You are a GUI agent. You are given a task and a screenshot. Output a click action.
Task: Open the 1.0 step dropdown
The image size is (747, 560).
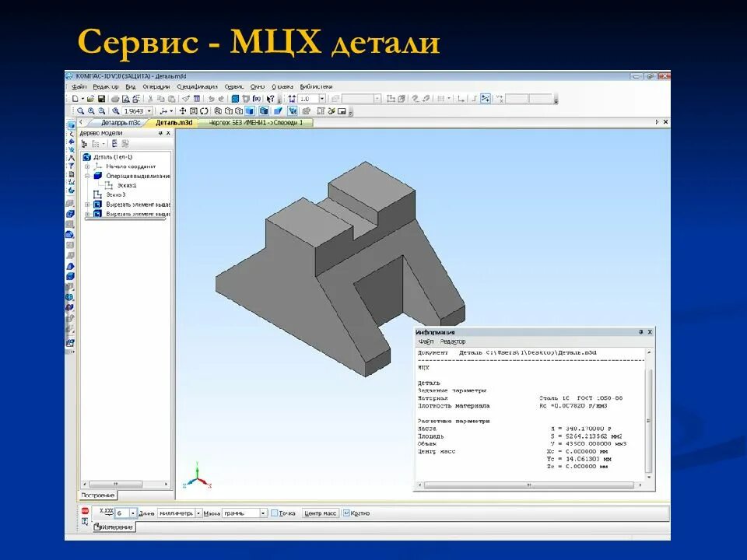(x=322, y=99)
